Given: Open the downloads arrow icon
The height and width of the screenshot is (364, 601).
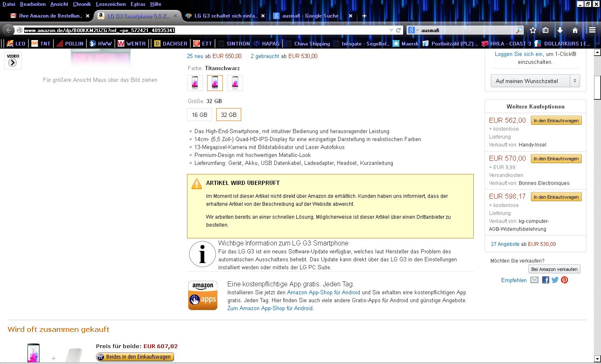Looking at the screenshot, I should pos(560,30).
